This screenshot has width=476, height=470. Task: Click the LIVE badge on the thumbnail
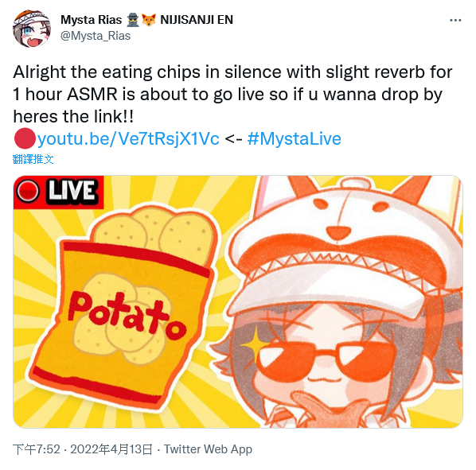[x=58, y=192]
